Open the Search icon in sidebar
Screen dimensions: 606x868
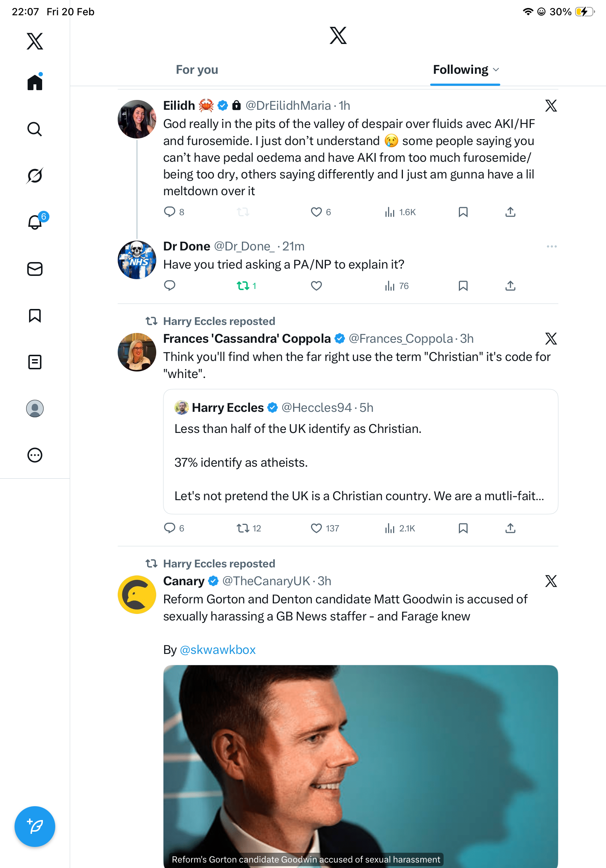pyautogui.click(x=35, y=129)
